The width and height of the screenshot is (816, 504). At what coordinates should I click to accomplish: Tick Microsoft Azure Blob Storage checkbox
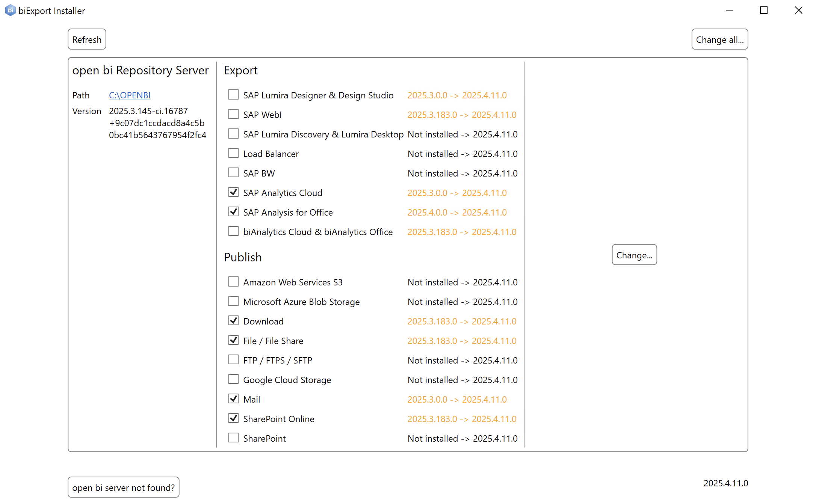pyautogui.click(x=233, y=301)
